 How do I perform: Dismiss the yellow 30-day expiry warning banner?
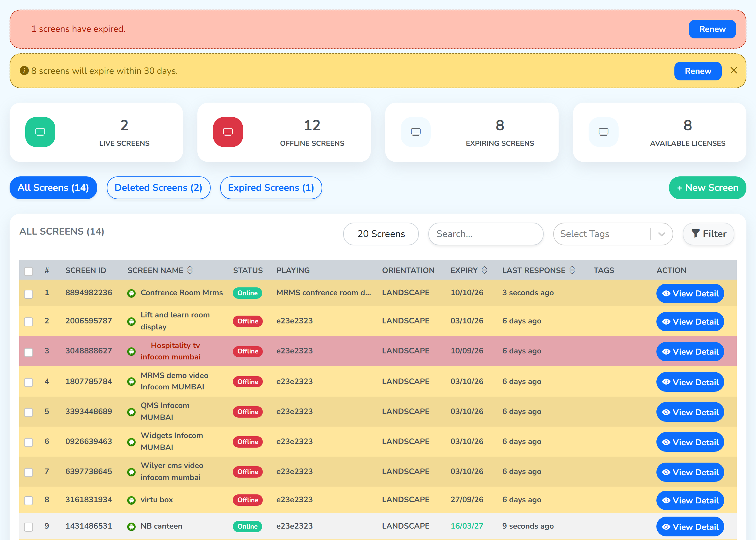(x=734, y=70)
